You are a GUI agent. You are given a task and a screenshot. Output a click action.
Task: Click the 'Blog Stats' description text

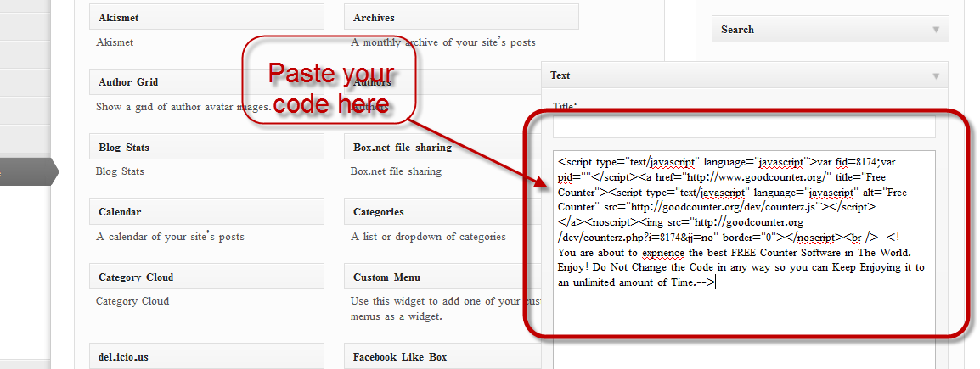[120, 171]
